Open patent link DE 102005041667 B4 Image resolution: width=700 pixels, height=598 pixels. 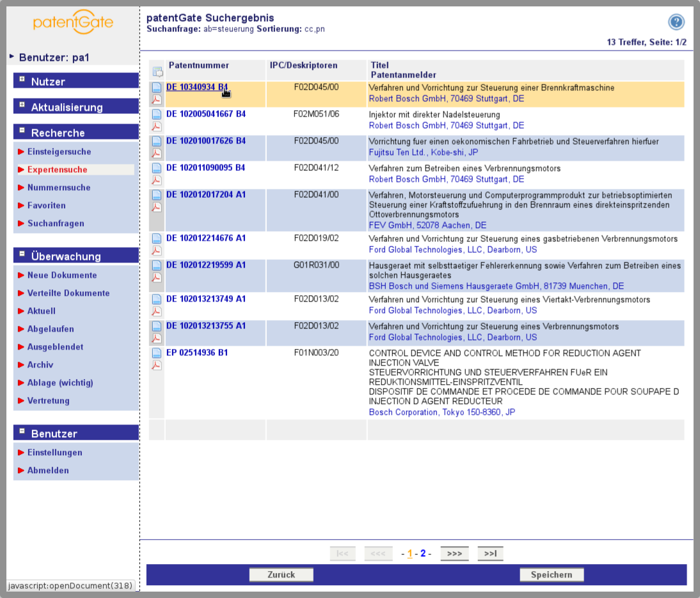pyautogui.click(x=206, y=114)
